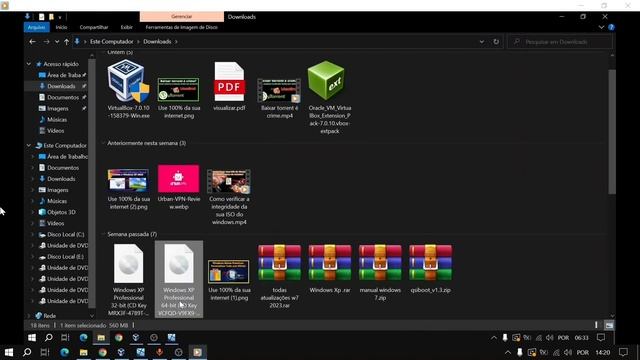This screenshot has height=360, width=640.
Task: Open notifications beside the 14:20 clock
Action: [623, 352]
